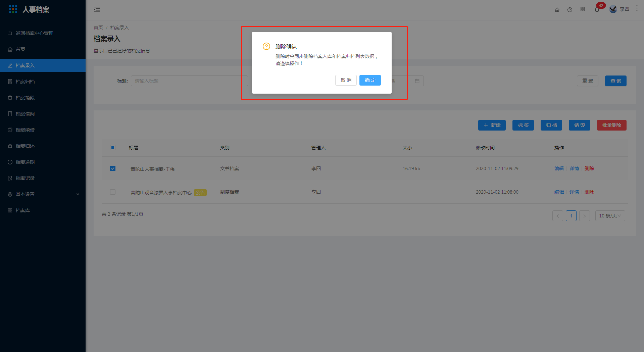Go to next page arrow
Image resolution: width=644 pixels, height=352 pixels.
pyautogui.click(x=585, y=216)
